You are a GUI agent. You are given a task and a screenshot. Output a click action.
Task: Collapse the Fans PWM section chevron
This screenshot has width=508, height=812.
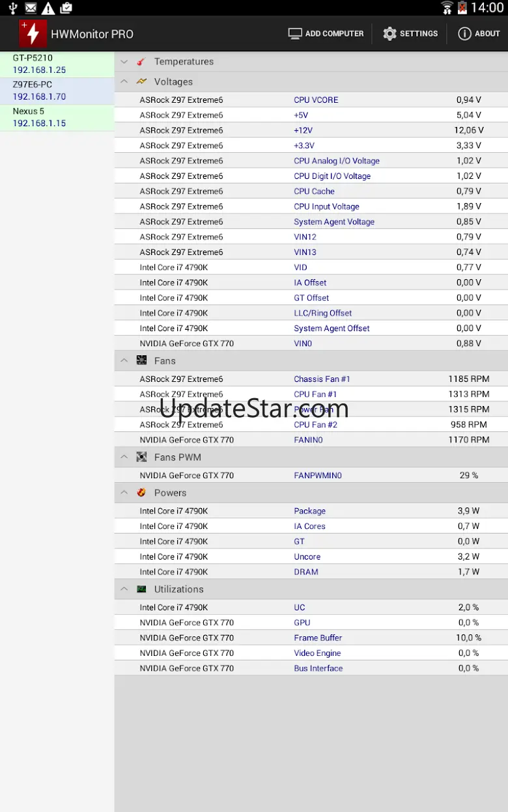[x=124, y=457]
